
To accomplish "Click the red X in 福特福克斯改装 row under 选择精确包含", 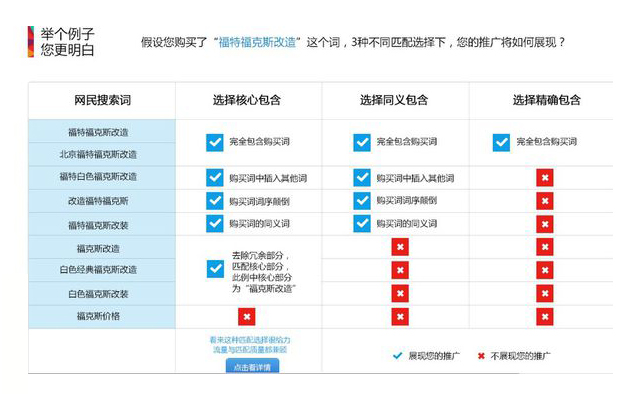I will [x=545, y=224].
